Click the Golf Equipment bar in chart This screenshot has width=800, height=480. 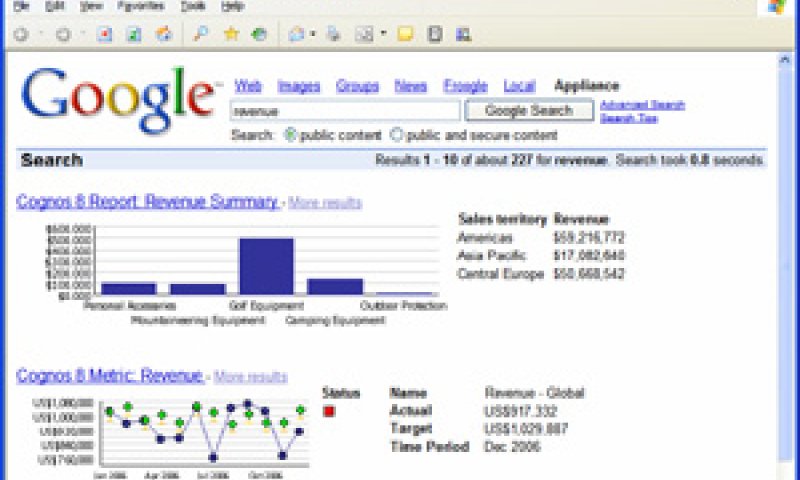[x=266, y=266]
